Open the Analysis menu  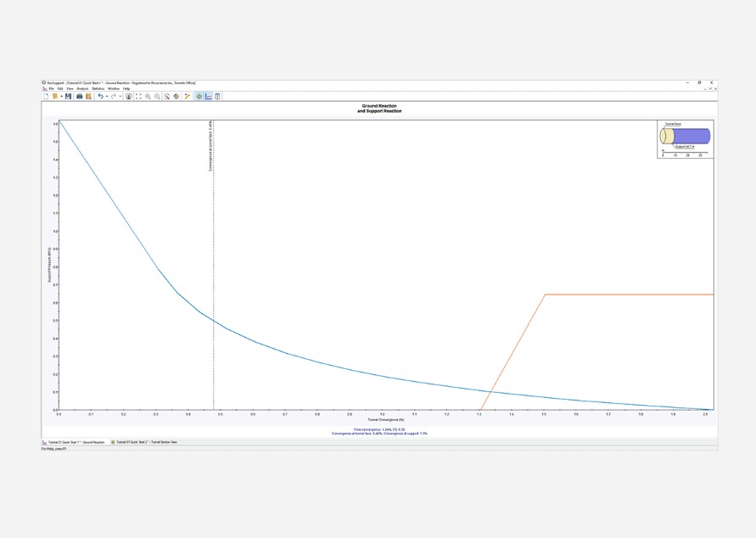coord(82,88)
